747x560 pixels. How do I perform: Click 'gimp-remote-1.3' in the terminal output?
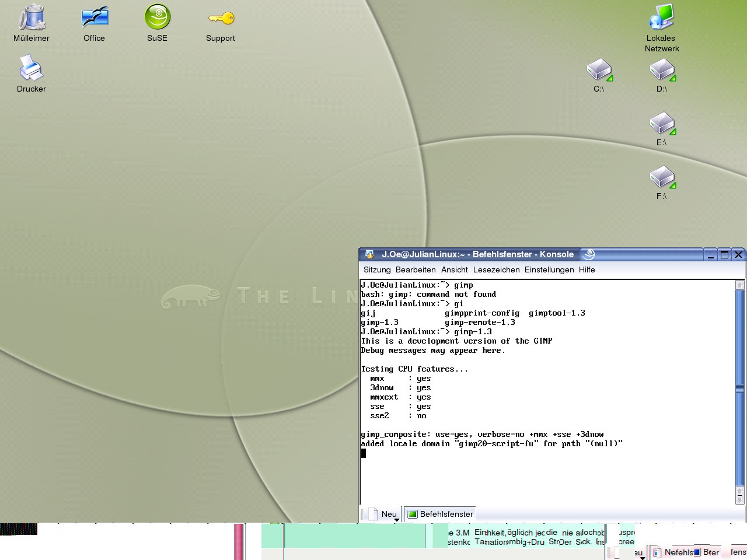[x=480, y=323]
